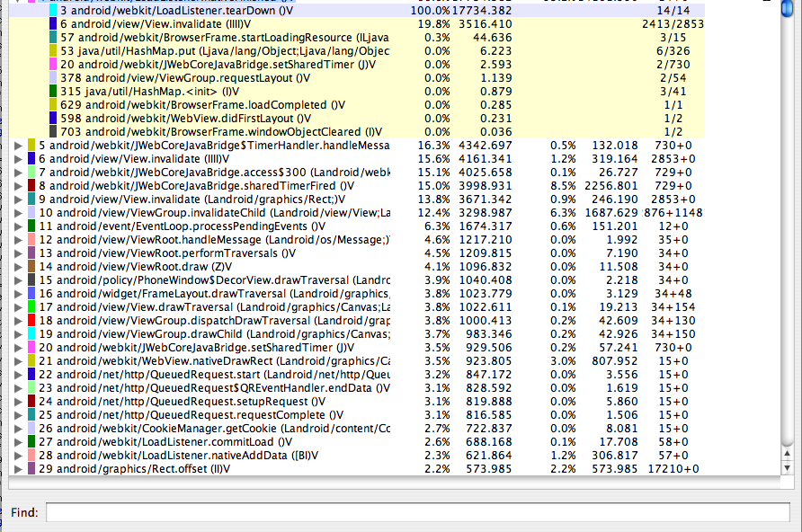This screenshot has width=802, height=532.
Task: Select the HashMap.put child method row
Action: (225, 50)
